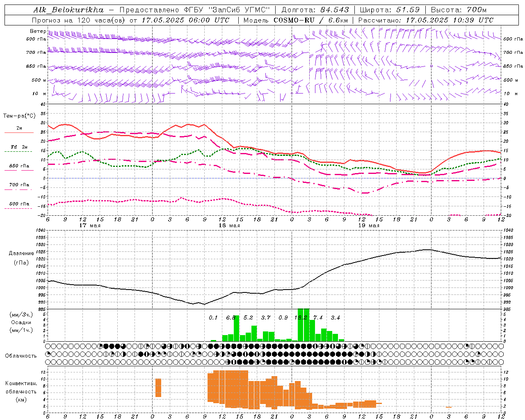Image resolution: width=525 pixels, height=420 pixels.
Task: Click the Рассчитано: 17.05.2025 10:39 UTC text
Action: (x=426, y=20)
